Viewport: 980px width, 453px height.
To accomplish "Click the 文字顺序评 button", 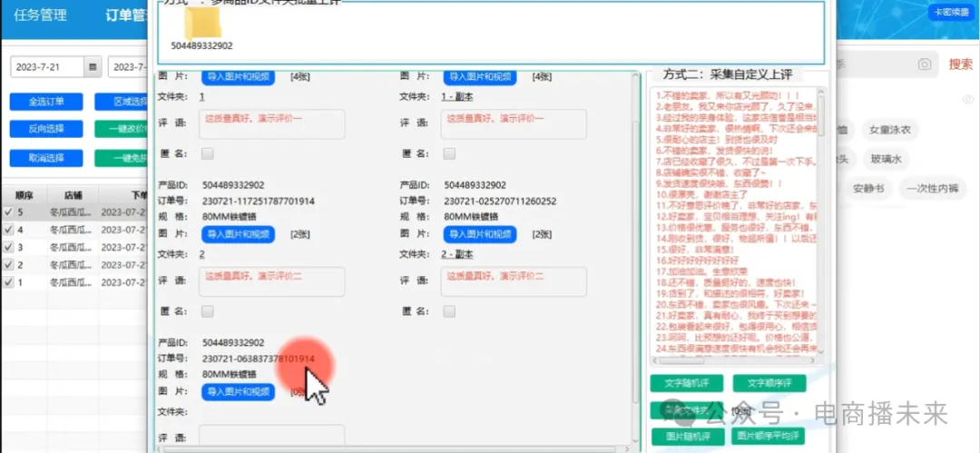I will point(769,383).
